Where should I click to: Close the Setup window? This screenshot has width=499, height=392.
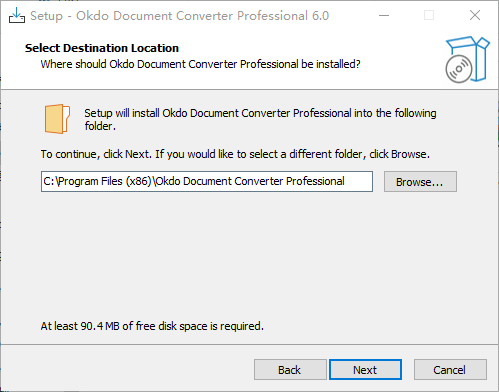click(x=475, y=15)
